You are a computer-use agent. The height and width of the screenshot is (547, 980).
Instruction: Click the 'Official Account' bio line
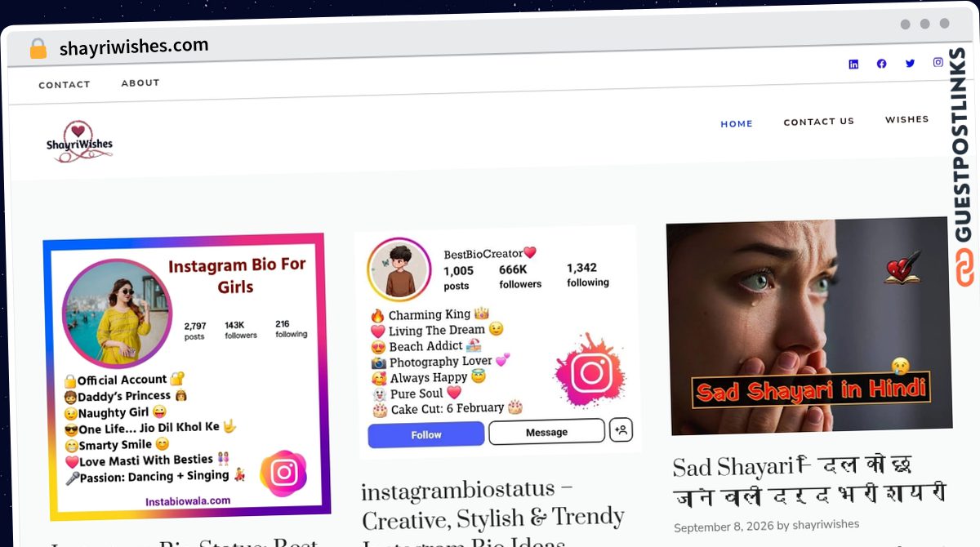coord(125,380)
